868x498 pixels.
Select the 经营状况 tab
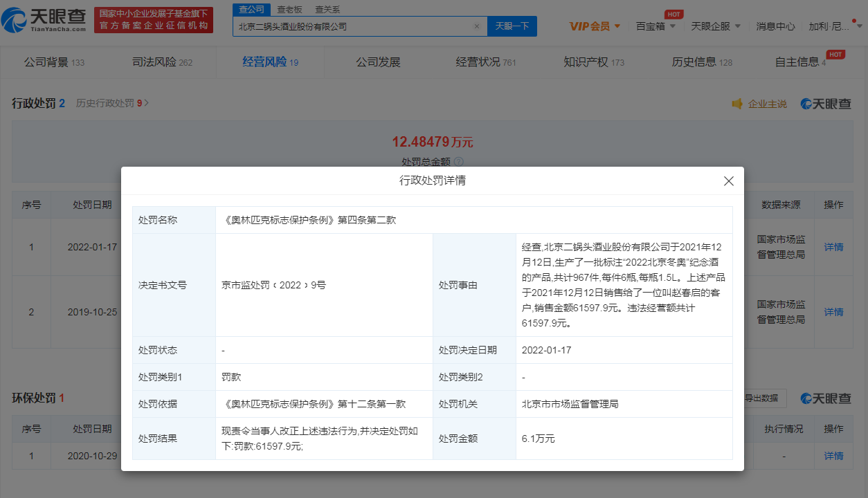click(485, 62)
